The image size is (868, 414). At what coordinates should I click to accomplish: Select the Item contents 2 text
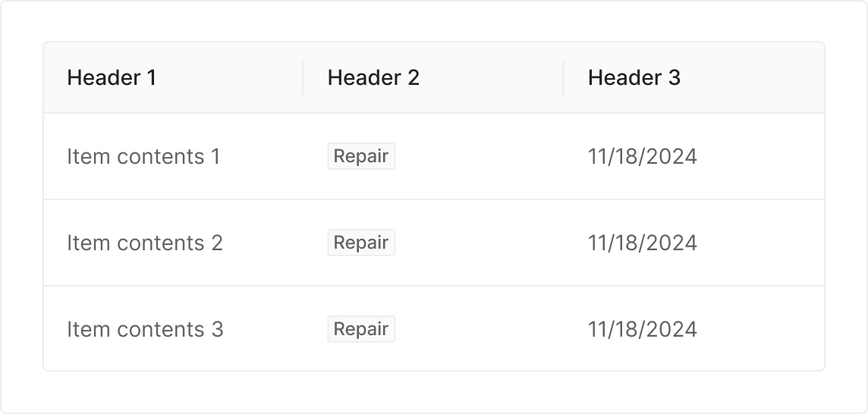pyautogui.click(x=145, y=243)
